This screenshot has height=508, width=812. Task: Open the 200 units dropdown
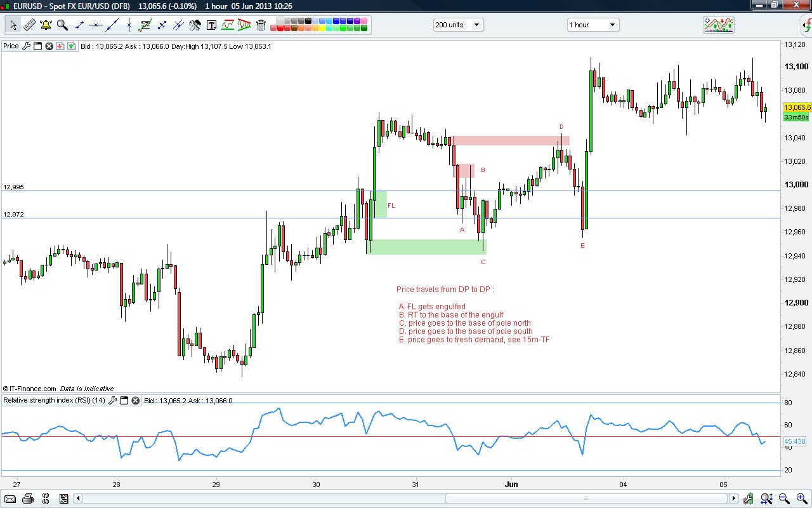[458, 25]
